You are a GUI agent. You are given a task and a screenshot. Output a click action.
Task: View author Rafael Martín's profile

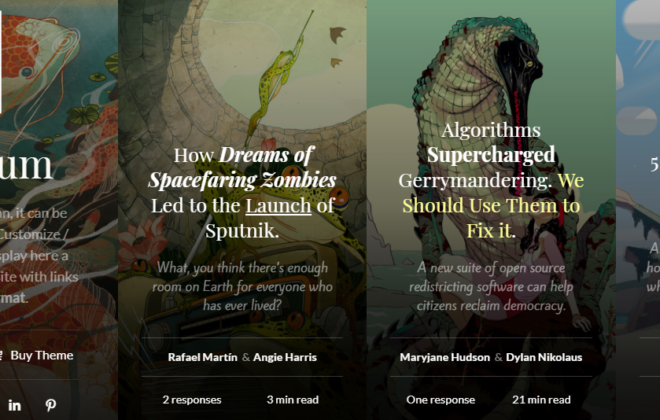click(x=202, y=357)
